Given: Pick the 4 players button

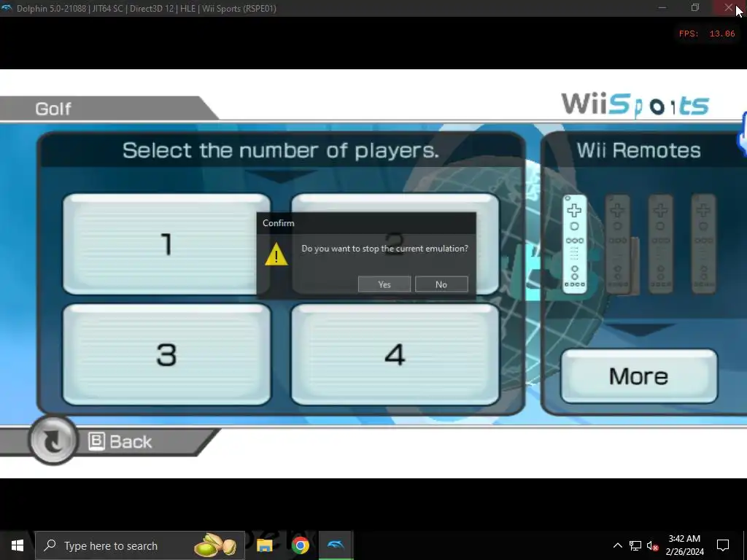Looking at the screenshot, I should (x=395, y=355).
